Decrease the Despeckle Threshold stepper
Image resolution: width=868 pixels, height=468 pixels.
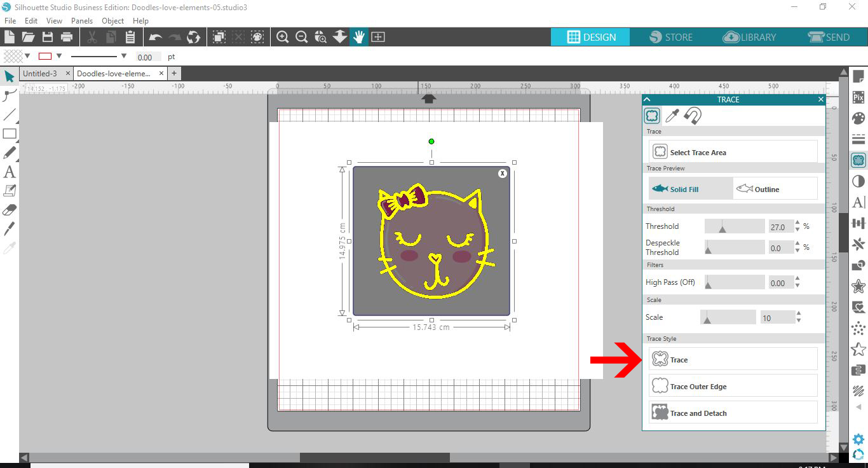798,251
